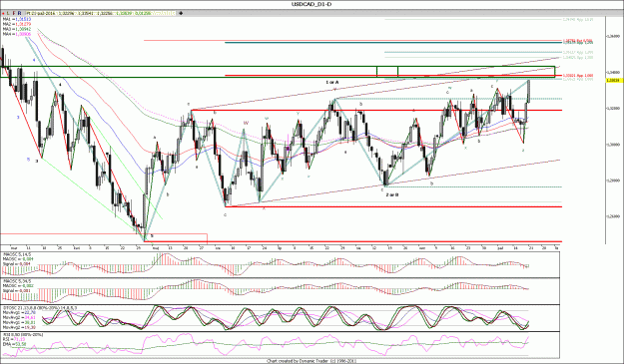Click the black diamond icon after the price bar
This screenshot has width=624, height=364.
click(181, 13)
